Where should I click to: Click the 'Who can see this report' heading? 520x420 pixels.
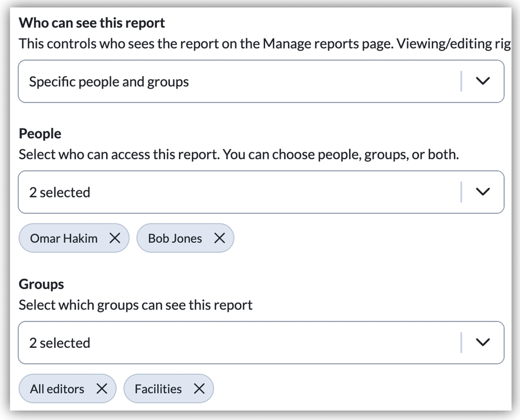tap(92, 23)
